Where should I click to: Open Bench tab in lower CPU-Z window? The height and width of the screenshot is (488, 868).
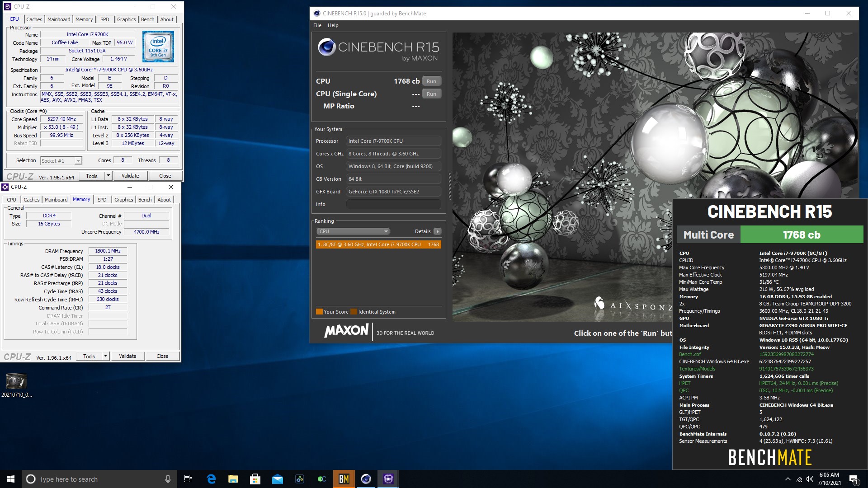coord(145,200)
